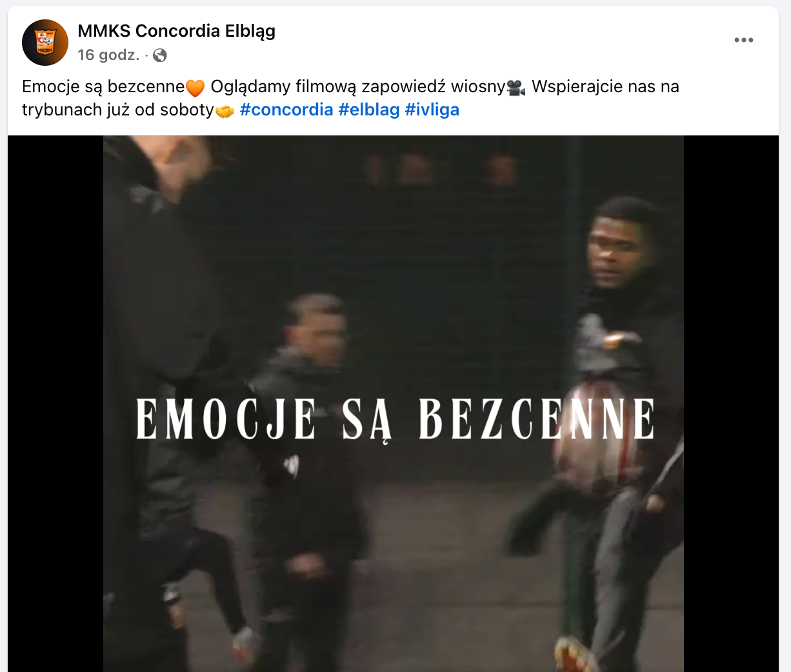The width and height of the screenshot is (791, 672).
Task: Play the video by clicking its center
Action: tap(394, 404)
